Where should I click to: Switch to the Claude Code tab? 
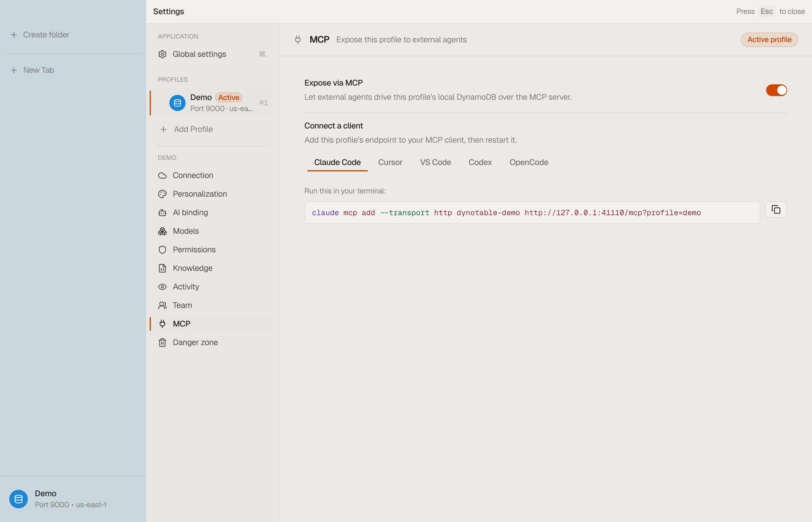[x=337, y=162]
